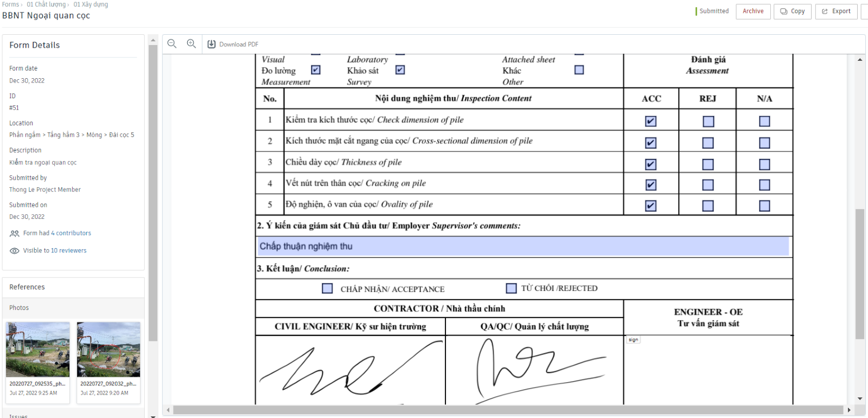Open the 01 Chất lượng breadcrumb
The height and width of the screenshot is (418, 868).
pos(46,4)
